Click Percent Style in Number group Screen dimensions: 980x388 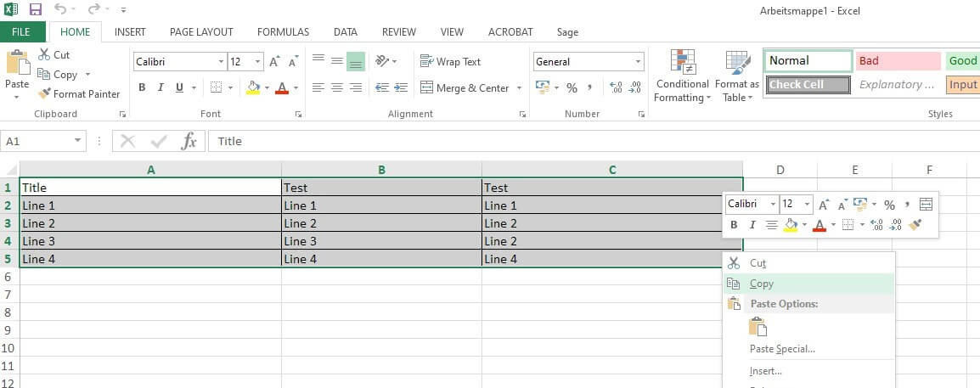[x=572, y=88]
